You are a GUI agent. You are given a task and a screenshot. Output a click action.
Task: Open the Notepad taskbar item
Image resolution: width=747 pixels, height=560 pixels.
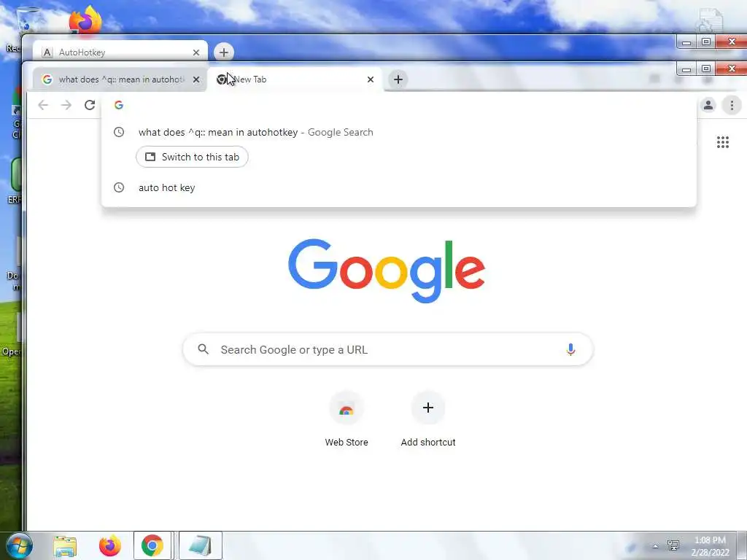point(200,545)
